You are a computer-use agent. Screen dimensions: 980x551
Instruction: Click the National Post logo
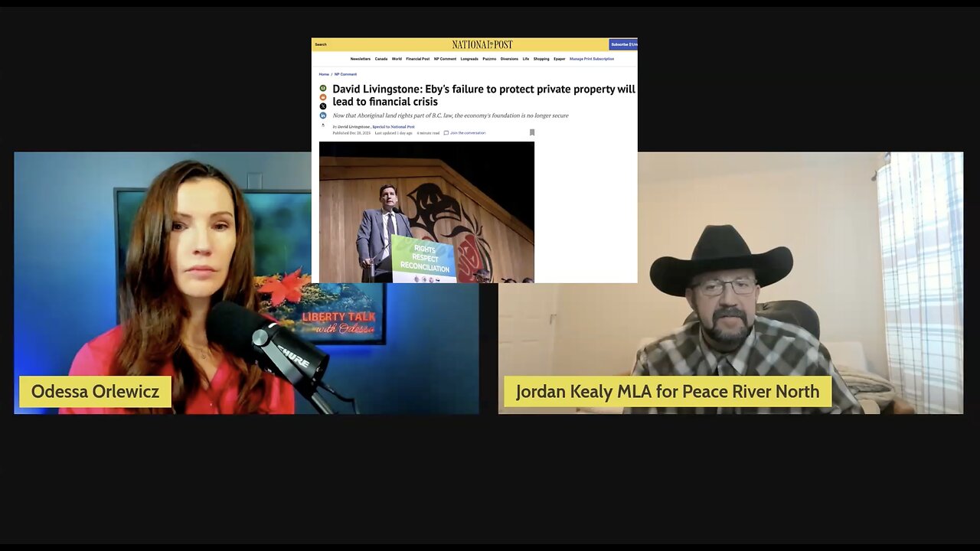482,44
